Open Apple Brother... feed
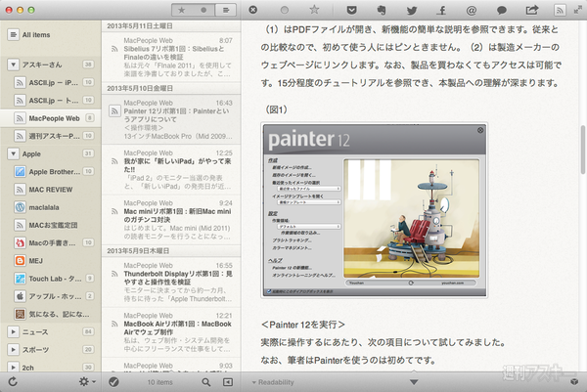The height and width of the screenshot is (392, 587). tap(51, 172)
